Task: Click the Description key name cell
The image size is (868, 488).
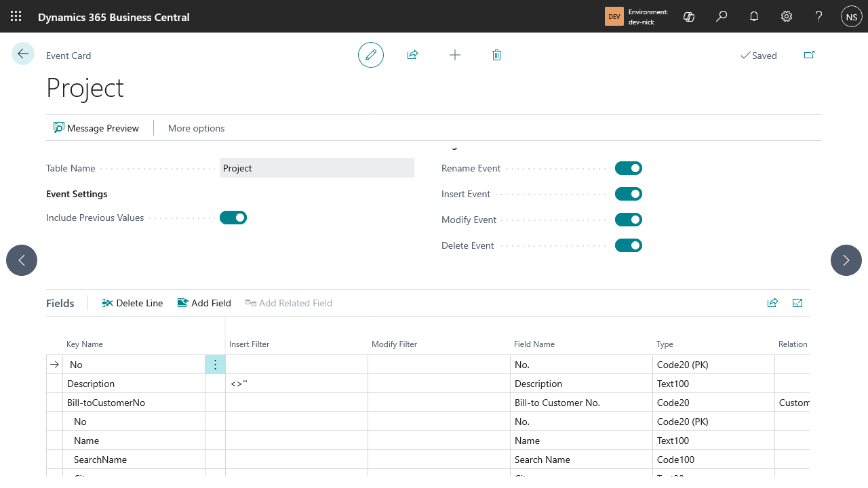Action: coord(134,384)
